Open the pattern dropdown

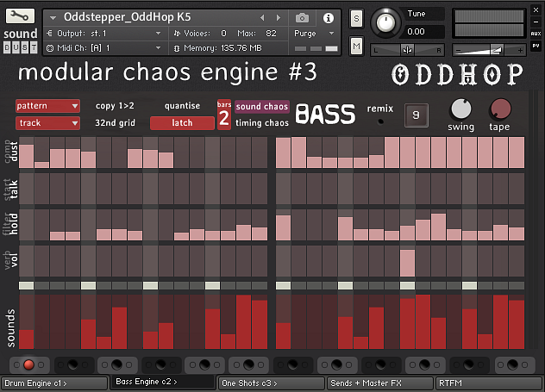click(47, 106)
